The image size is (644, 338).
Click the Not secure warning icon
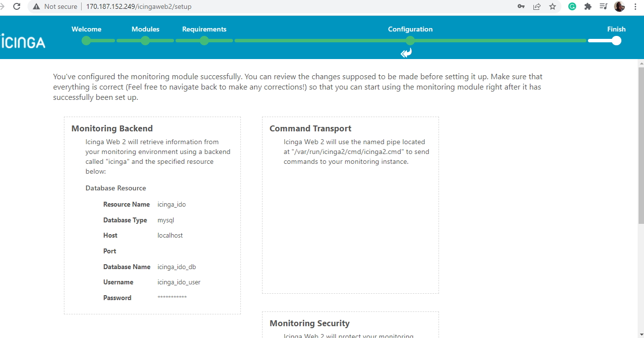pos(36,7)
